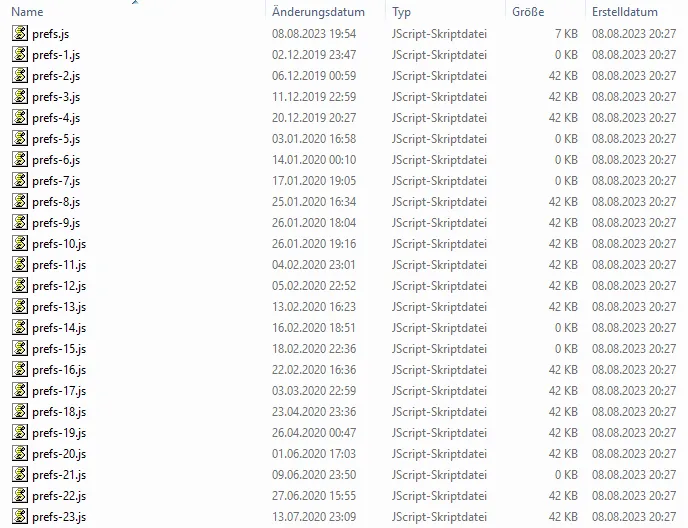Image resolution: width=688 pixels, height=528 pixels.
Task: Select file name prefs-10.js
Action: click(59, 244)
